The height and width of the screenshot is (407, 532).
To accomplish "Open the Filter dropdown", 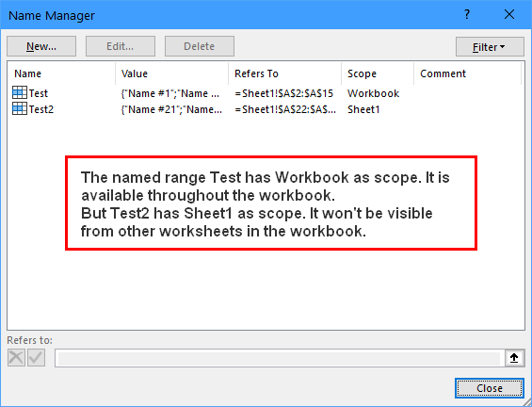I will [490, 47].
